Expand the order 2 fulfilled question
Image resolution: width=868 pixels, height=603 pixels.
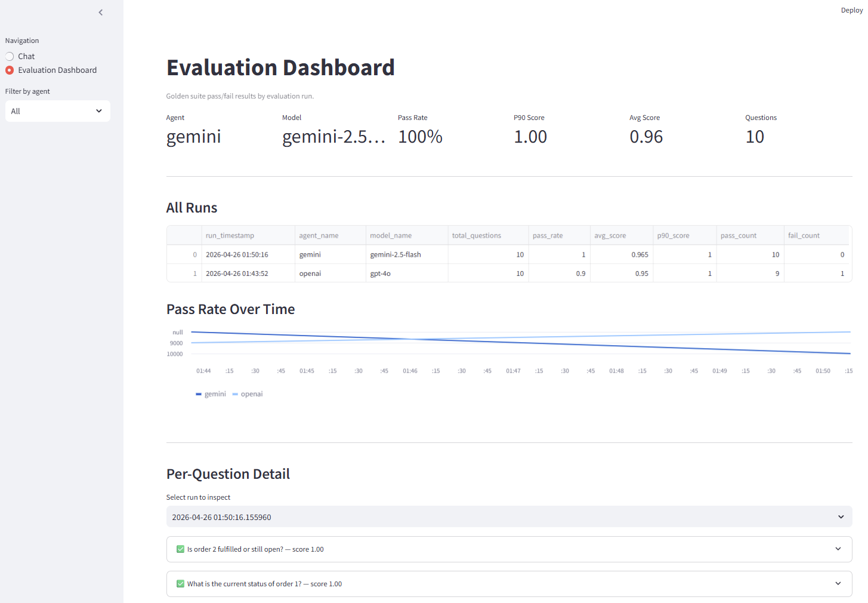click(x=509, y=549)
